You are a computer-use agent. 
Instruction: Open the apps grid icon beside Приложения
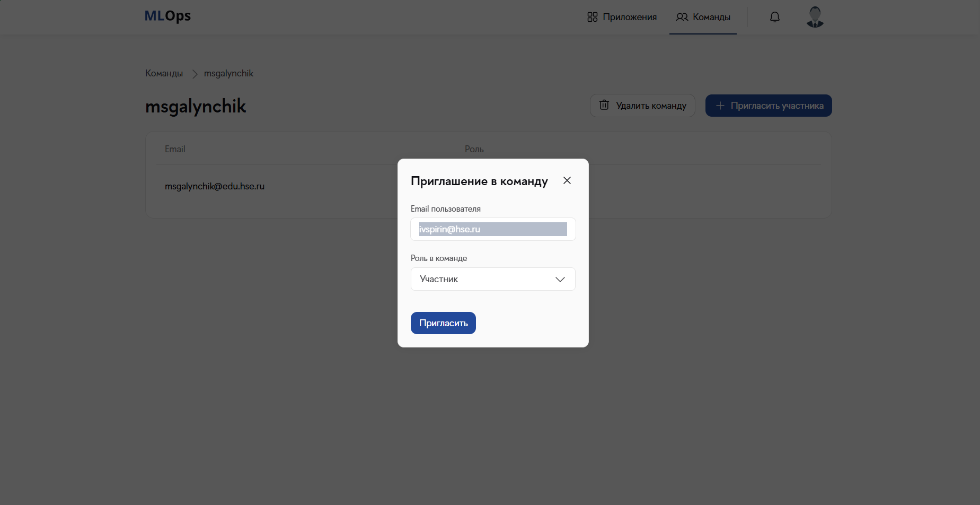point(592,16)
